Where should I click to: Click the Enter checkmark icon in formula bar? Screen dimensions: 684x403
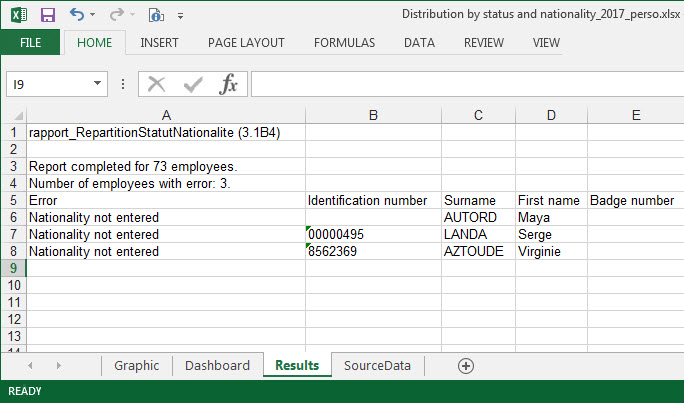pos(193,84)
